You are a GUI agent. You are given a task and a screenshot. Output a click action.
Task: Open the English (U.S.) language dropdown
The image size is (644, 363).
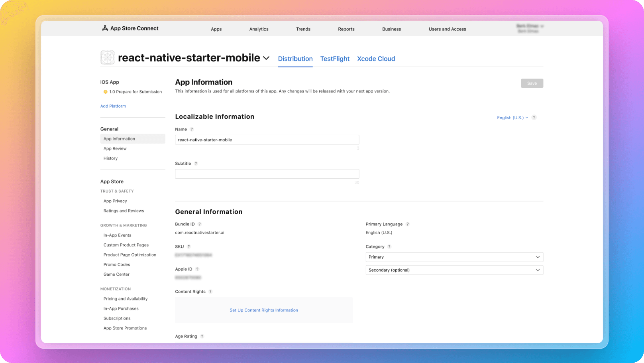pyautogui.click(x=512, y=118)
